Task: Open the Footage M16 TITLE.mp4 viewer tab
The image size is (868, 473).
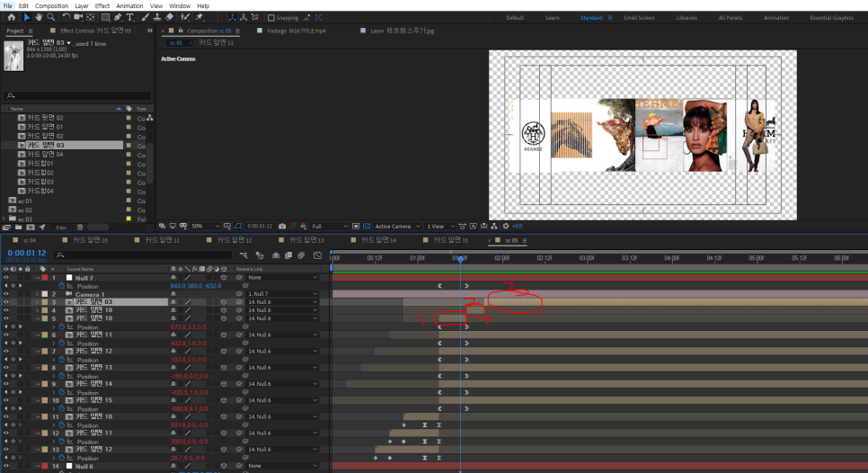Action: (297, 31)
